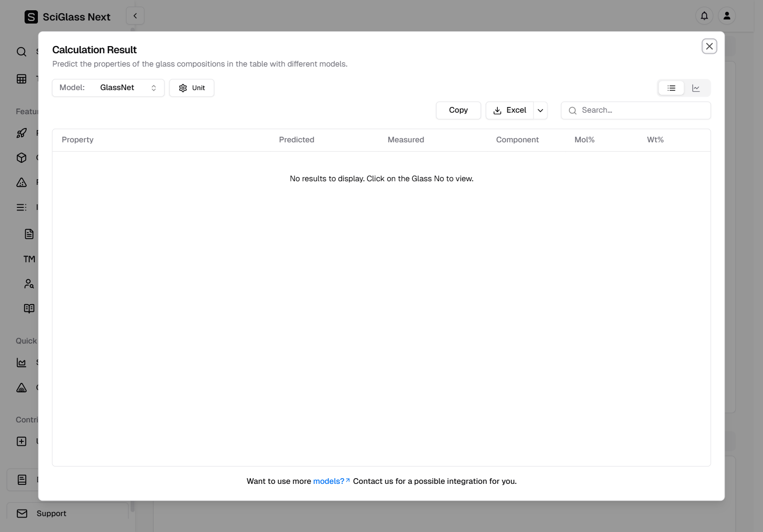Open the Model GlassNet dropdown

point(108,88)
